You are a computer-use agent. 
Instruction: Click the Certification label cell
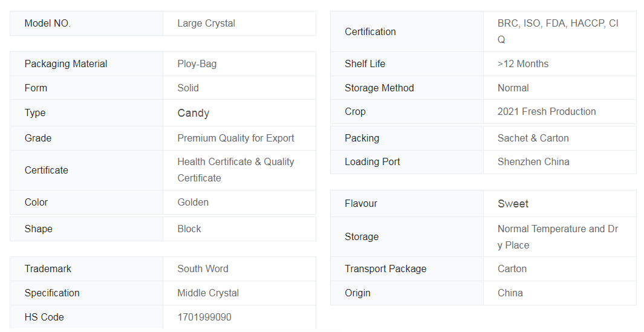[406, 31]
